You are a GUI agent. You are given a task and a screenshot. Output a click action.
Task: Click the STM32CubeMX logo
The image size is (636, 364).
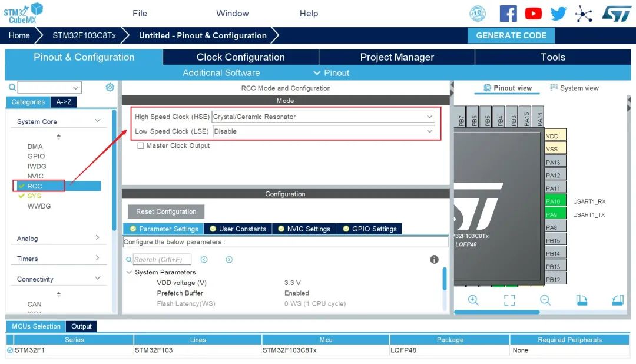click(23, 14)
